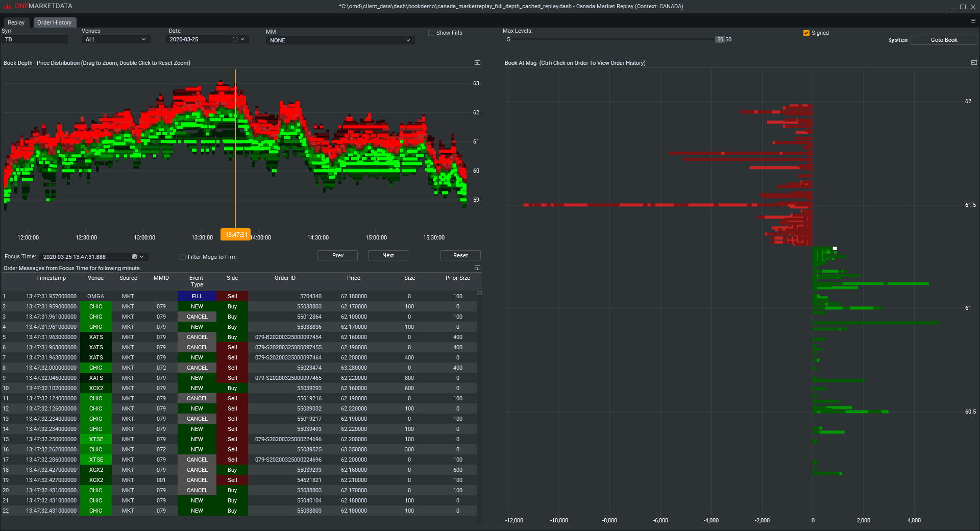Open the Date calendar picker icon

pos(234,39)
